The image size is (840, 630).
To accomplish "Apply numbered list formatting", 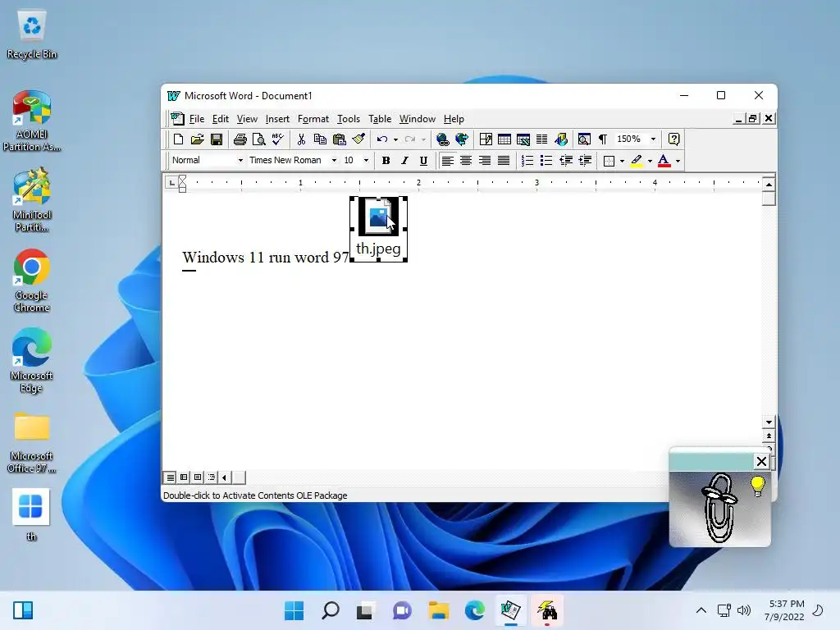I will pos(527,160).
